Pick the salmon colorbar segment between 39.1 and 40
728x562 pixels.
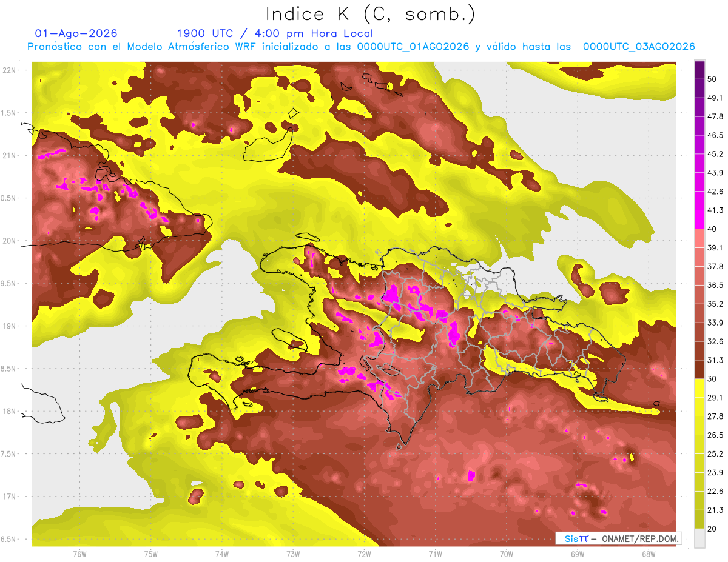[699, 238]
